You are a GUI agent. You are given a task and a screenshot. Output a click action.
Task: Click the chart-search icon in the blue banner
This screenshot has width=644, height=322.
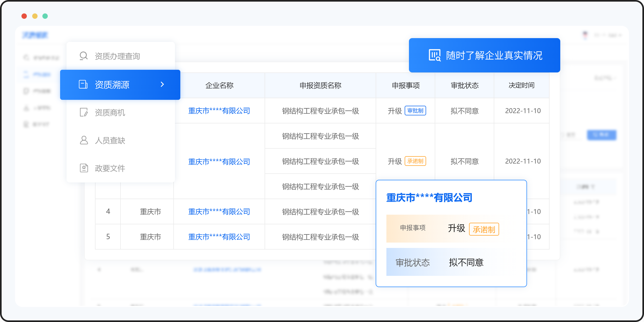(434, 55)
